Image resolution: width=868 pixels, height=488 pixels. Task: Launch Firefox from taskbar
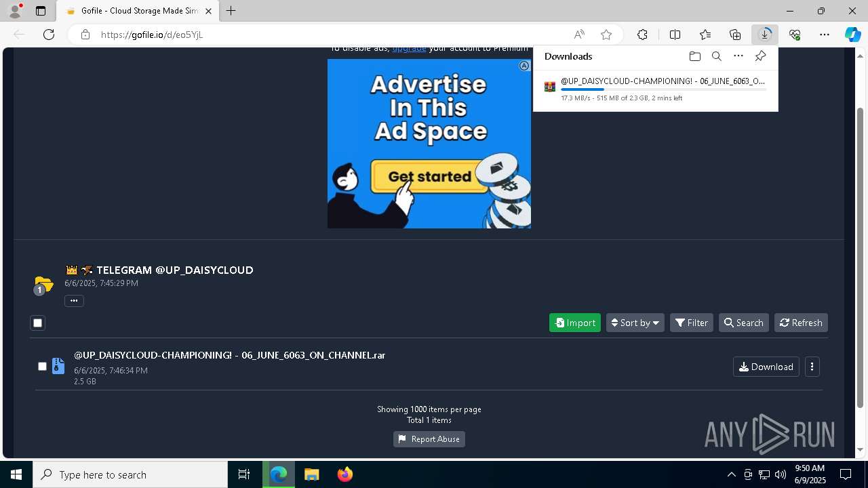point(345,474)
